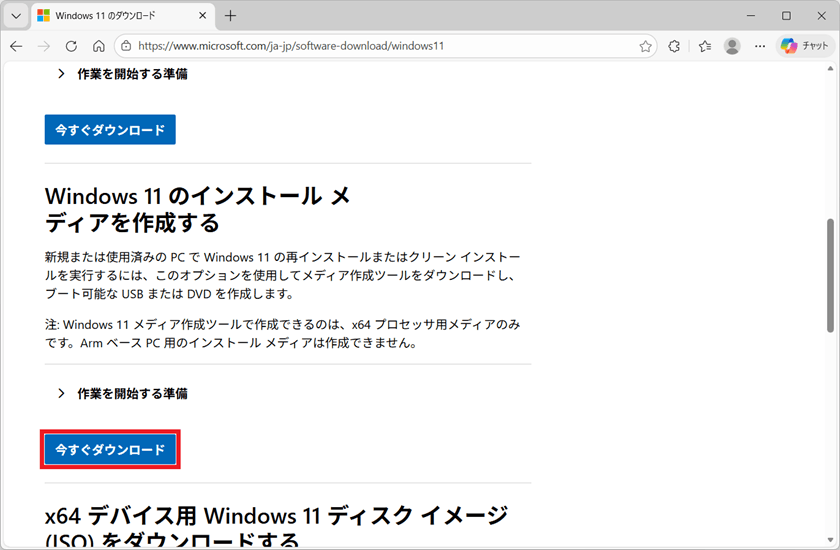Expand upper 作業を開始する準備 section
The width and height of the screenshot is (840, 550).
pyautogui.click(x=122, y=74)
